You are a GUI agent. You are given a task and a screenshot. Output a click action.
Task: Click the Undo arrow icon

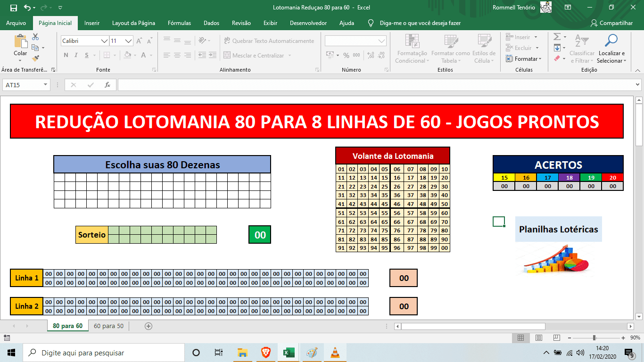click(x=27, y=8)
